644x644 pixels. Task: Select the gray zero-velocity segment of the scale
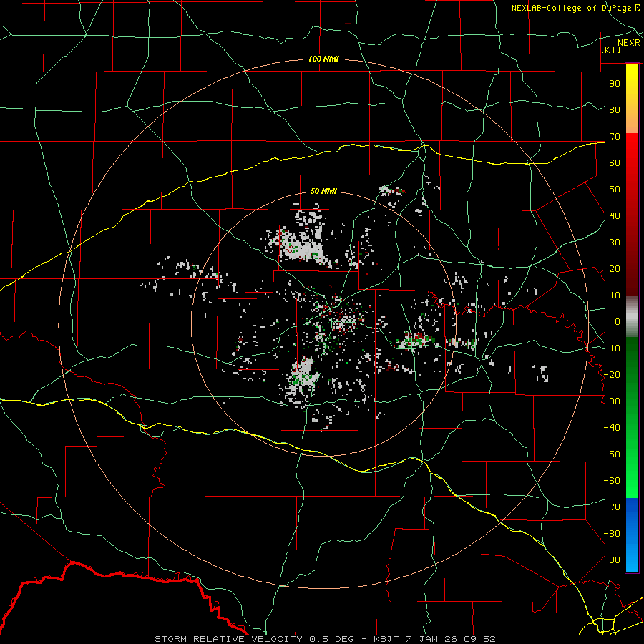(632, 317)
